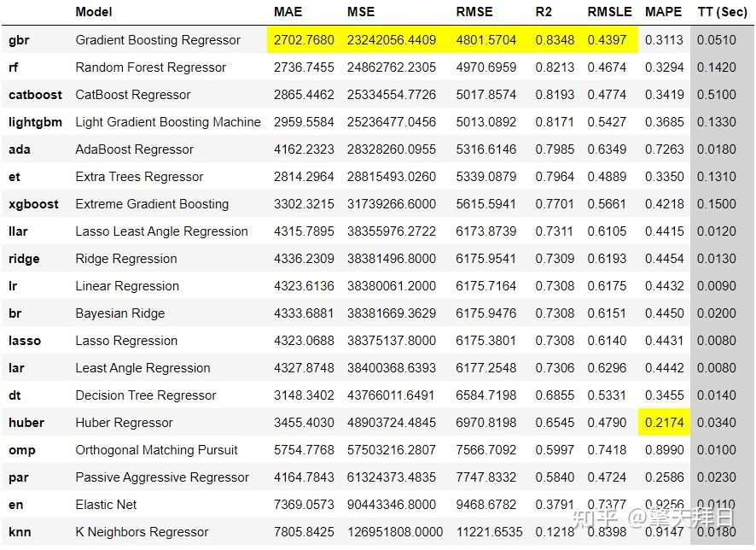The height and width of the screenshot is (550, 756).
Task: Click Light Gradient Boosting Machine name
Action: [168, 122]
